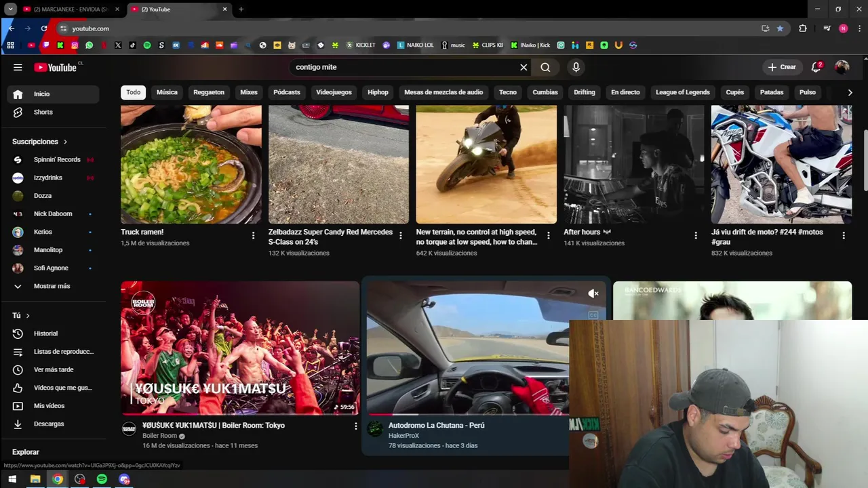Show more filter chips with right arrow
Screen dimensions: 868x488
pyautogui.click(x=850, y=92)
